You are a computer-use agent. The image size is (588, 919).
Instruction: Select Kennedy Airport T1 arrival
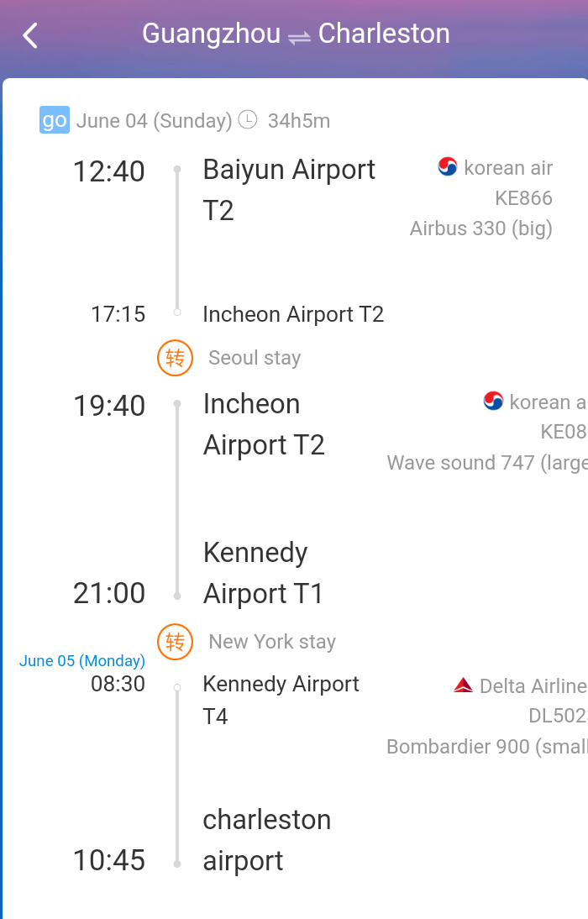point(263,573)
